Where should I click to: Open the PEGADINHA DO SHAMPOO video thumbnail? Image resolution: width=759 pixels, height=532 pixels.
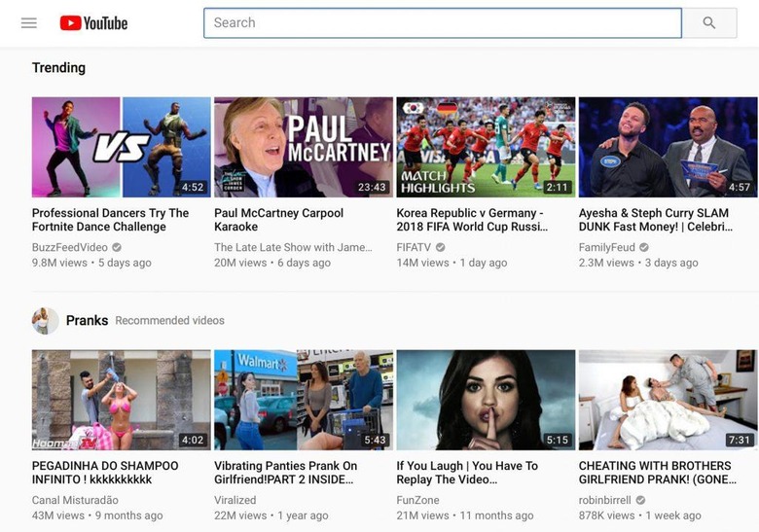[x=121, y=400]
